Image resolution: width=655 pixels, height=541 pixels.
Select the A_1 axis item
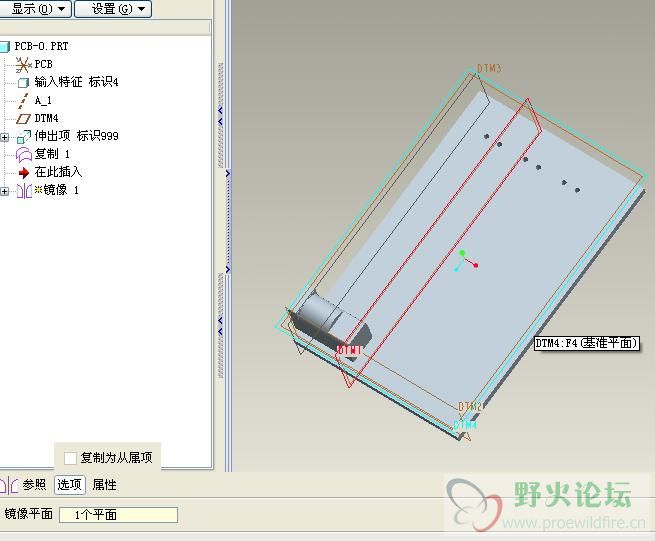[43, 101]
